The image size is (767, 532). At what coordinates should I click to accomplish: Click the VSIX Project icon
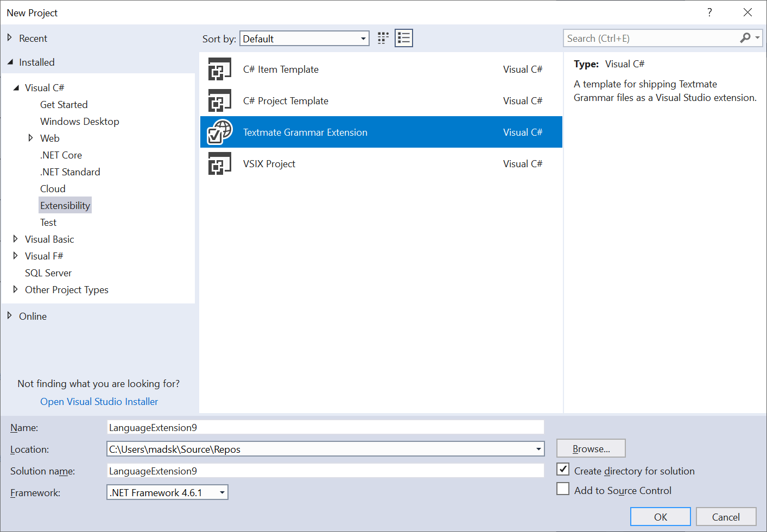coord(220,163)
